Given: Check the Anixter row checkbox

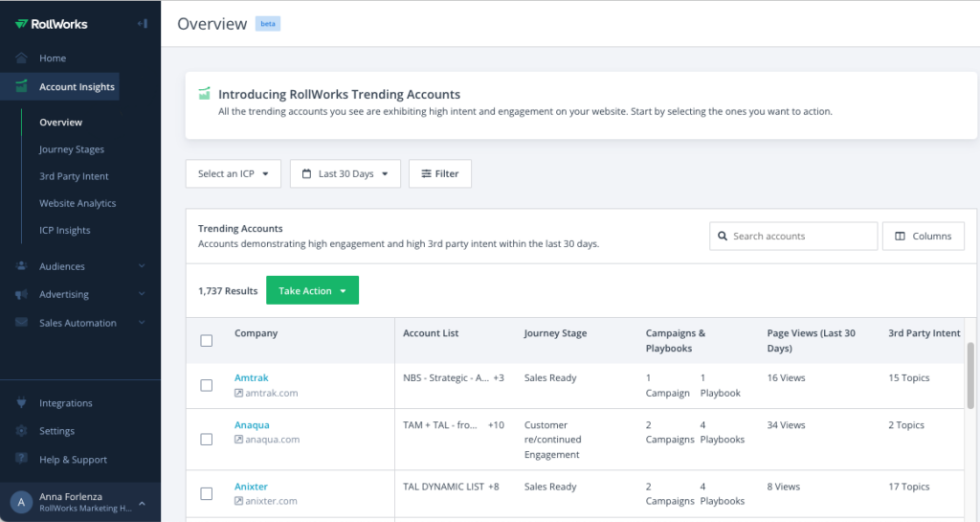Looking at the screenshot, I should click(207, 494).
